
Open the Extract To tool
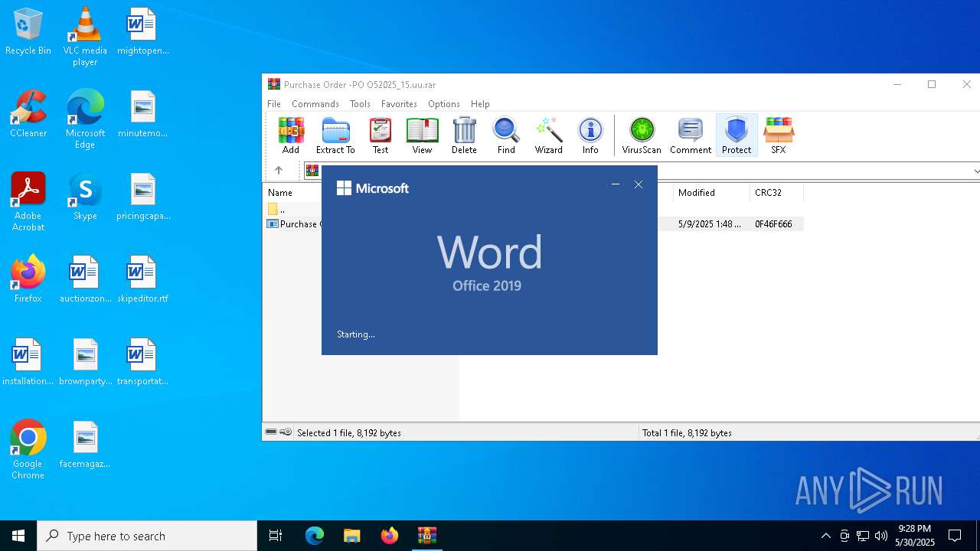click(x=335, y=135)
